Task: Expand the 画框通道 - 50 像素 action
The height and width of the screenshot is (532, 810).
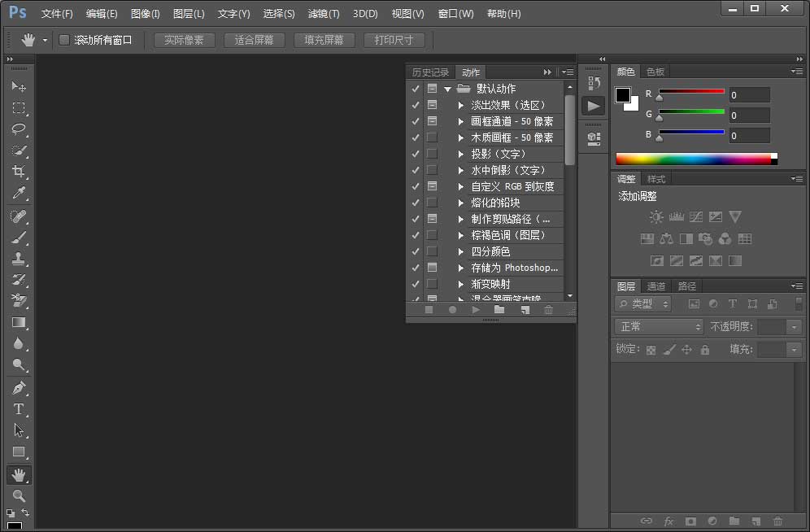Action: pos(461,121)
